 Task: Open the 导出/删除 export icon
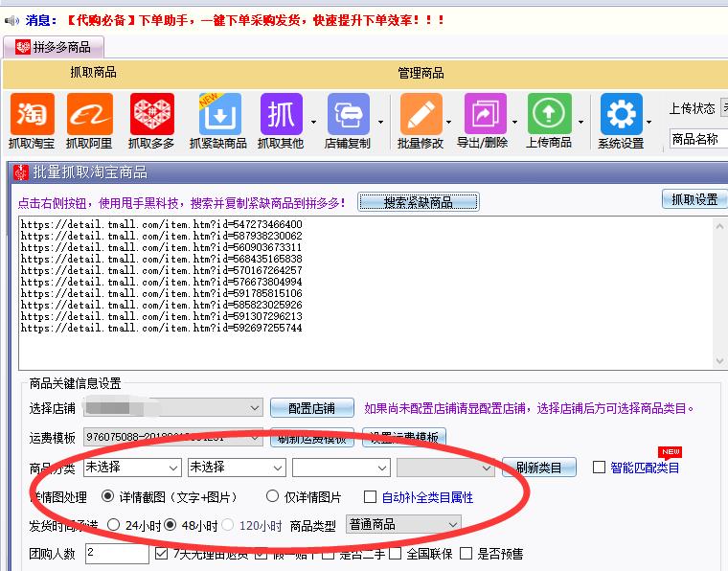tap(486, 114)
